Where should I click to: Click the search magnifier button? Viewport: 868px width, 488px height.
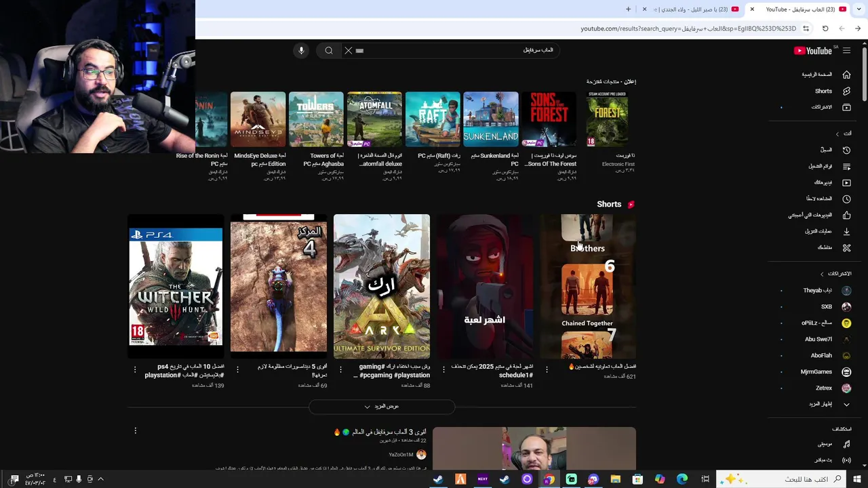329,50
